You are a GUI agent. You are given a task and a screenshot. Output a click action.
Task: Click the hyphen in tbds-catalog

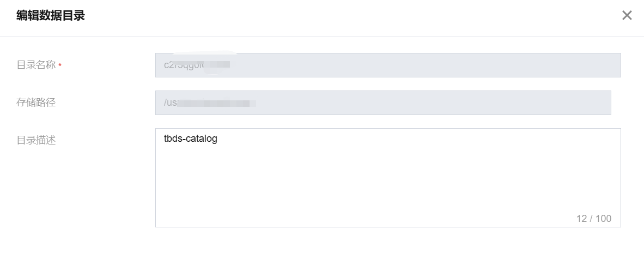click(x=184, y=139)
